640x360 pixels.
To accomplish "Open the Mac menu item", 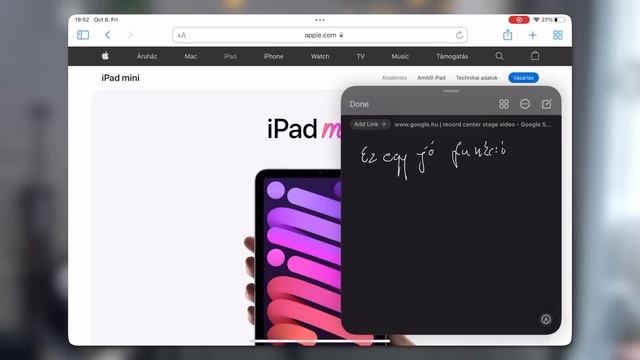I will tap(191, 56).
